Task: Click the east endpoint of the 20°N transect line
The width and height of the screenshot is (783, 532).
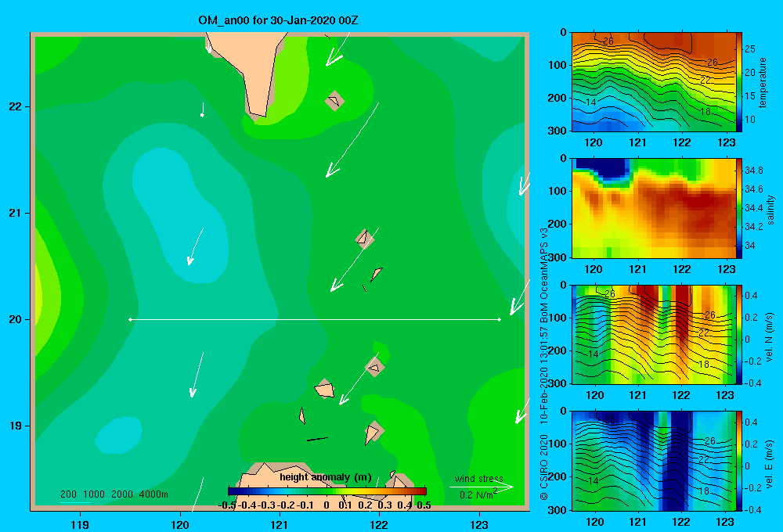Action: tap(500, 319)
